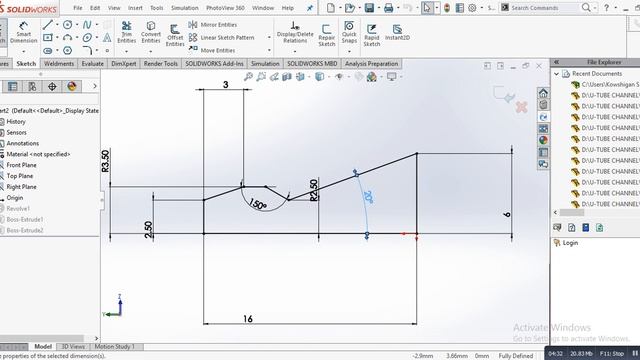The image size is (640, 360).
Task: Click Move Entities button
Action: (212, 51)
